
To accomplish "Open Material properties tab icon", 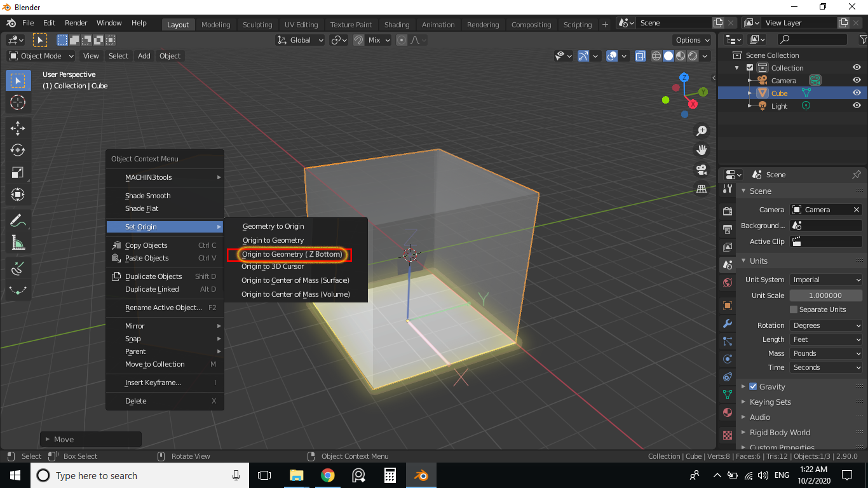I will coord(728,412).
